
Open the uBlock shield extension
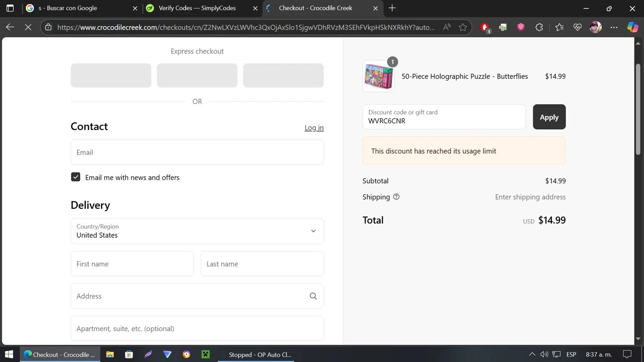point(521,27)
